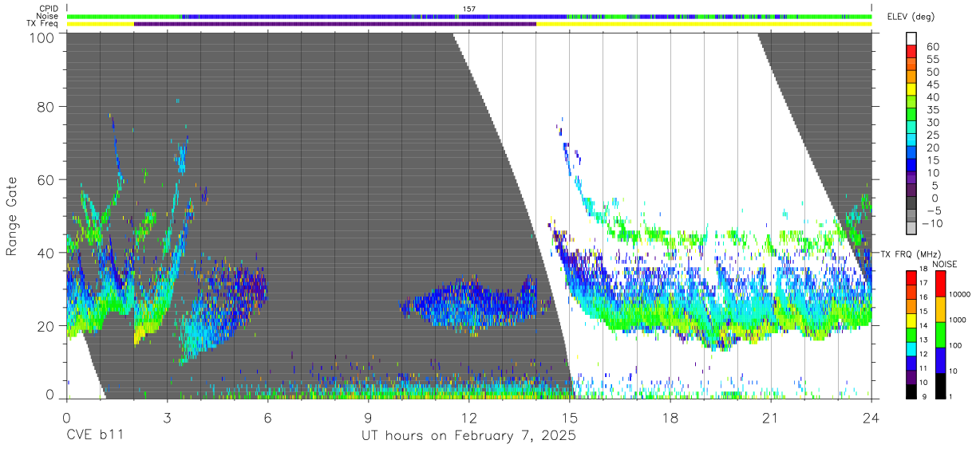Click the UT hours axis tick 6
This screenshot has width=980, height=452.
pyautogui.click(x=268, y=417)
